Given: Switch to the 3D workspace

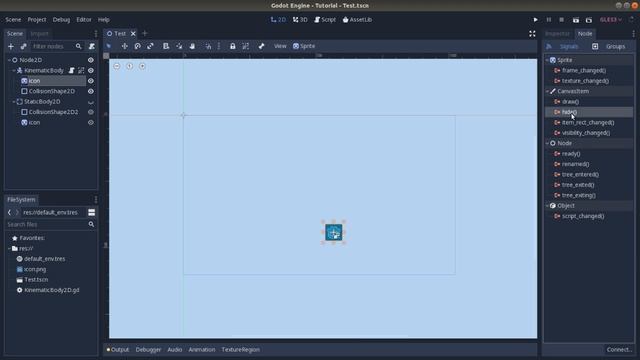Looking at the screenshot, I should (300, 20).
